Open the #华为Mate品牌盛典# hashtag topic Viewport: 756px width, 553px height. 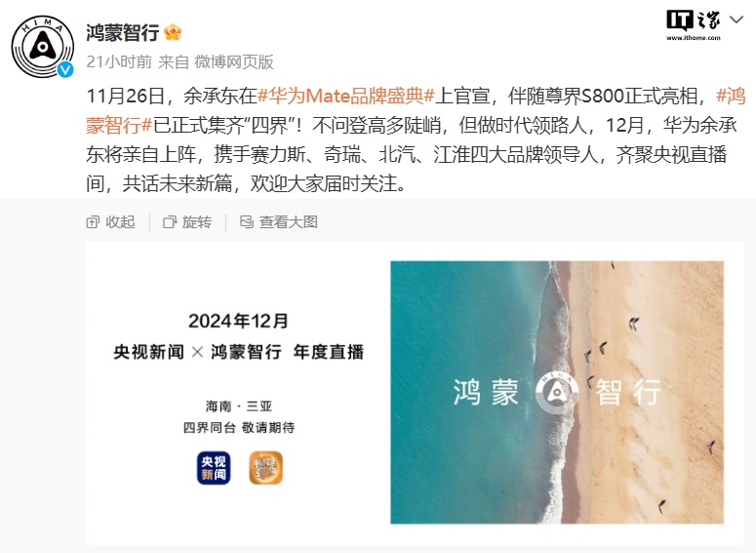(346, 96)
